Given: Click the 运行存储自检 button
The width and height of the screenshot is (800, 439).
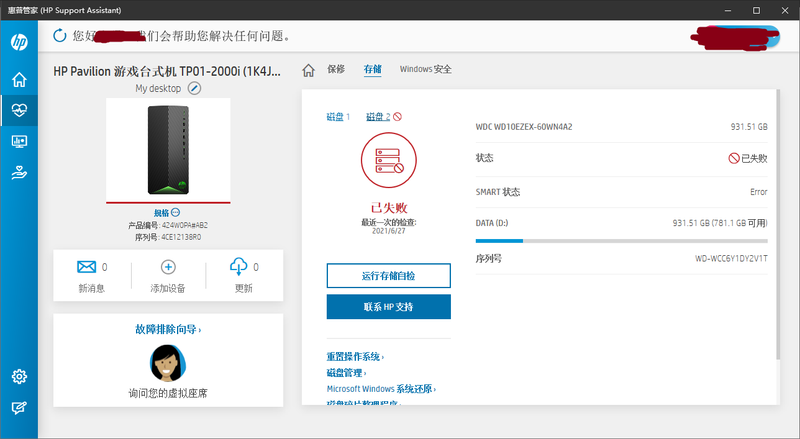Looking at the screenshot, I should coord(389,276).
